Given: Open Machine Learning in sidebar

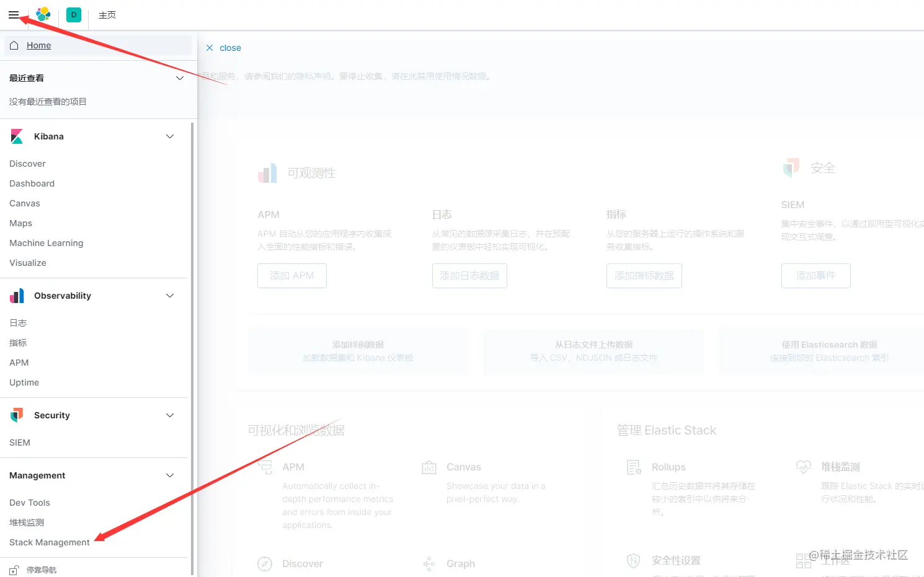Looking at the screenshot, I should pyautogui.click(x=46, y=243).
